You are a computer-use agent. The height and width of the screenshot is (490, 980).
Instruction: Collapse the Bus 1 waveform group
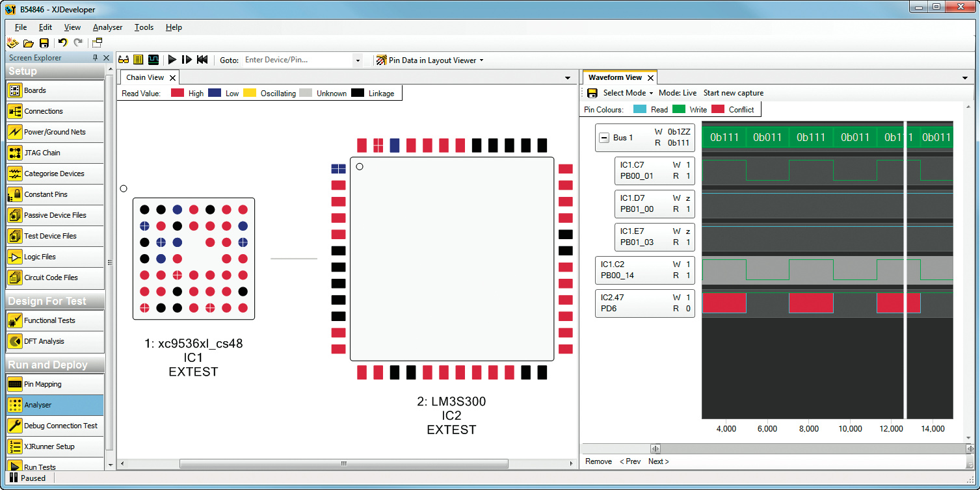(x=604, y=138)
